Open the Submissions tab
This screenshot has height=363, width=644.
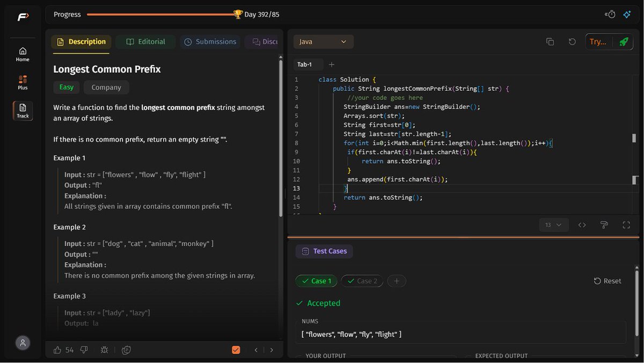tap(210, 42)
